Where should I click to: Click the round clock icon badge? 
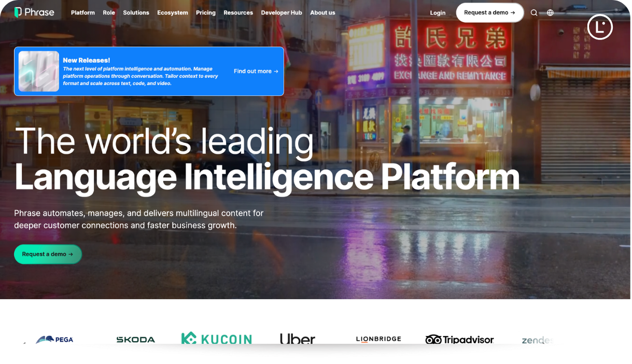[600, 27]
